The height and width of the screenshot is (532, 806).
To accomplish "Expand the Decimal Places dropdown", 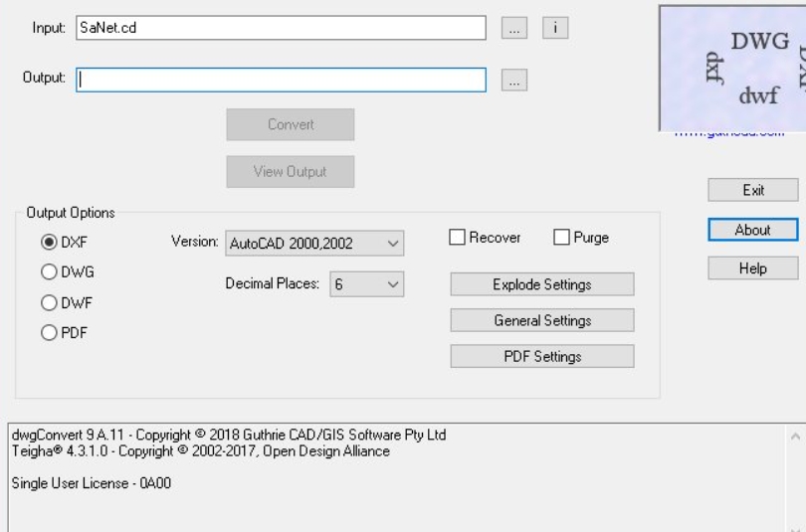I will tap(365, 284).
